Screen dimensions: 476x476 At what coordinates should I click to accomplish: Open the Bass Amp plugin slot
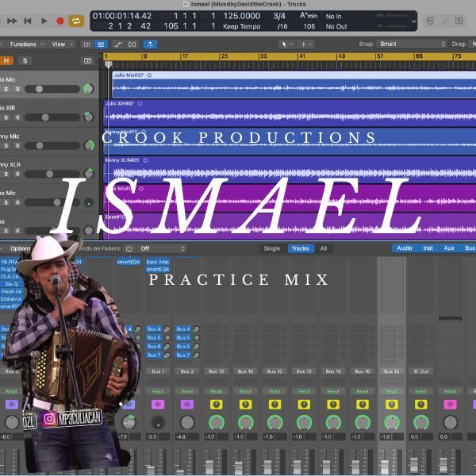point(158,262)
